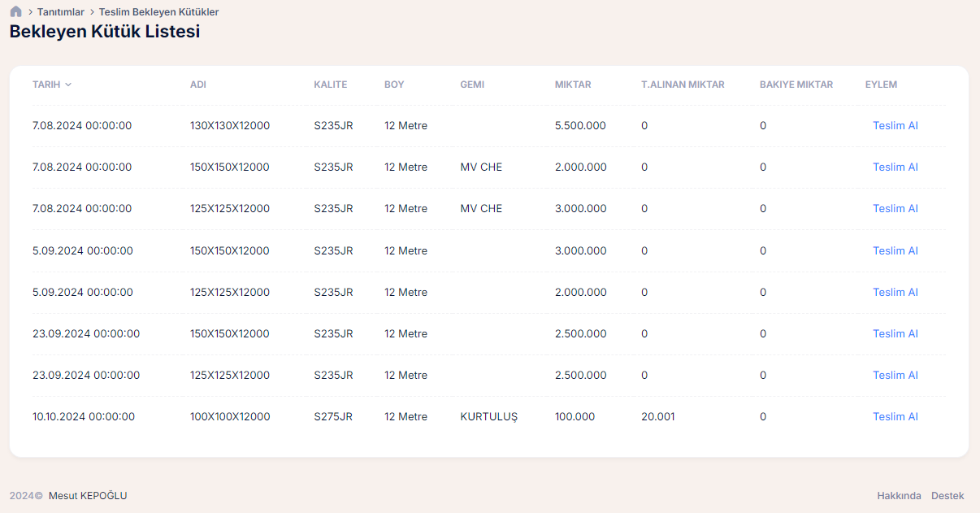Click Teslim Bekleyen Kütükler breadcrumb
The image size is (980, 513).
pyautogui.click(x=158, y=12)
